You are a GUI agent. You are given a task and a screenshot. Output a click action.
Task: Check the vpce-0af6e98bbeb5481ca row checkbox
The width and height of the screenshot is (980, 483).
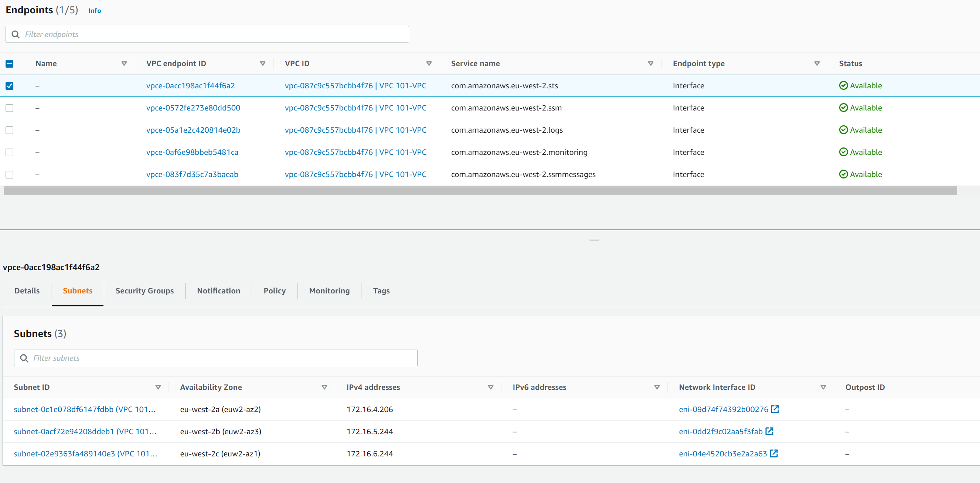10,152
